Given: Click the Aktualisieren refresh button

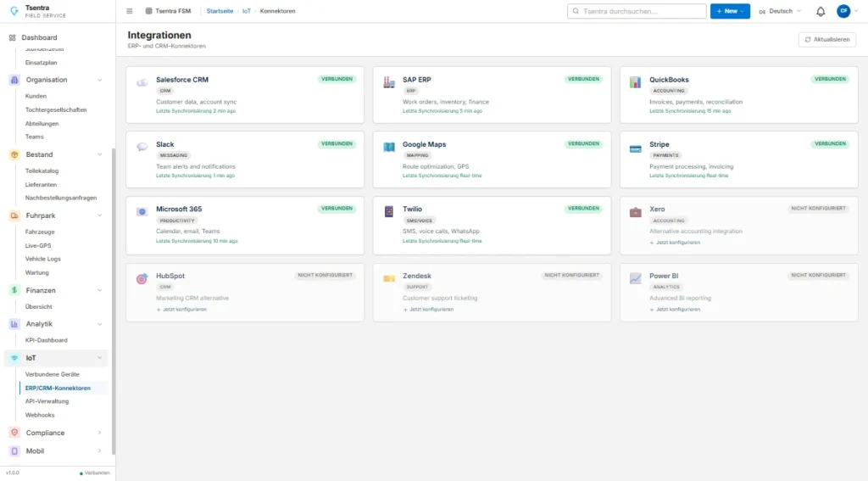Looking at the screenshot, I should click(x=827, y=39).
